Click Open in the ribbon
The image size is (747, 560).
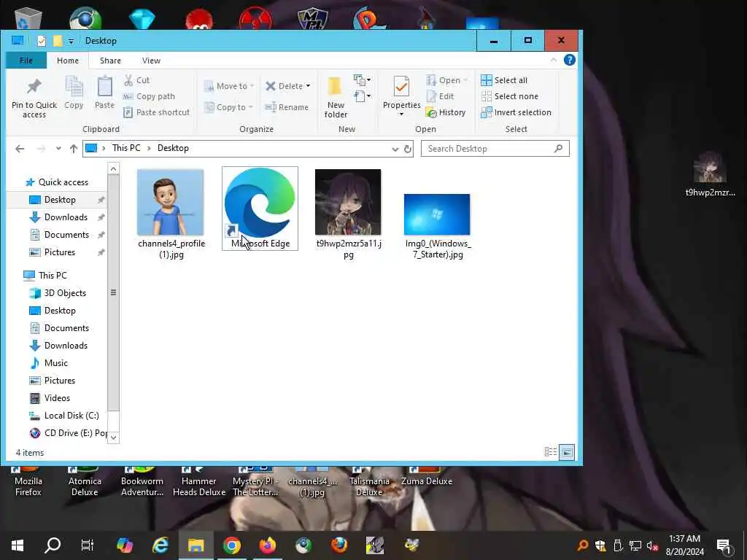[447, 80]
